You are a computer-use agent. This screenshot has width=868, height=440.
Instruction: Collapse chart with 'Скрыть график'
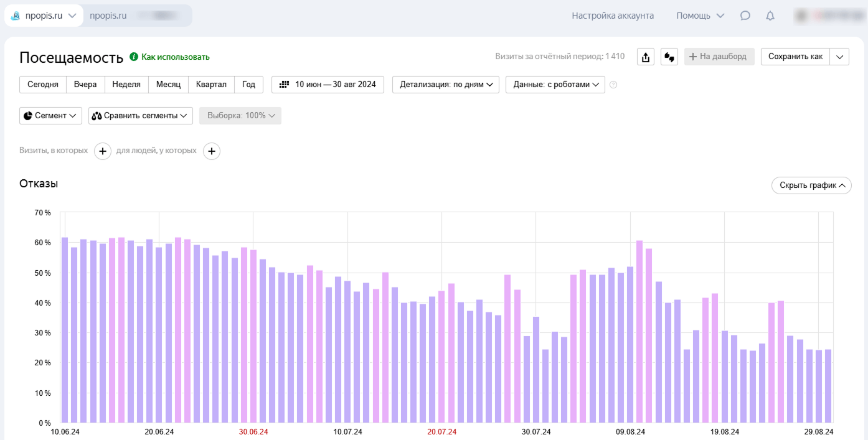point(811,185)
